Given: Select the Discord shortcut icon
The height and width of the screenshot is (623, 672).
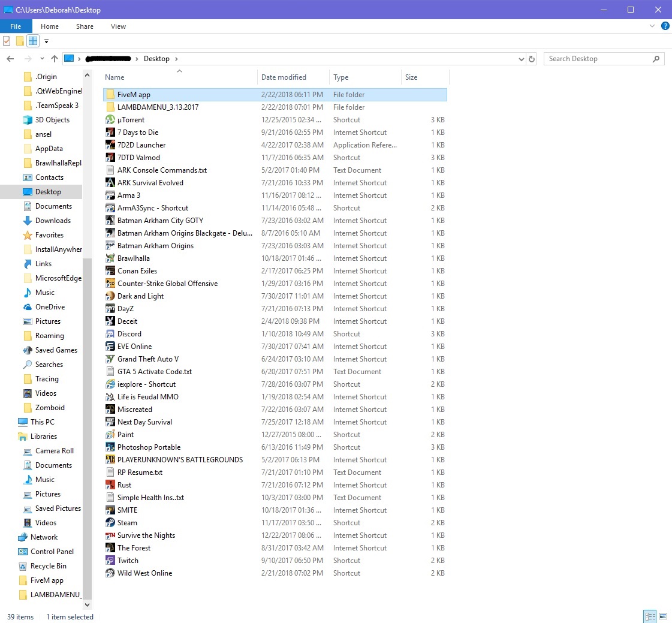Looking at the screenshot, I should [x=110, y=333].
